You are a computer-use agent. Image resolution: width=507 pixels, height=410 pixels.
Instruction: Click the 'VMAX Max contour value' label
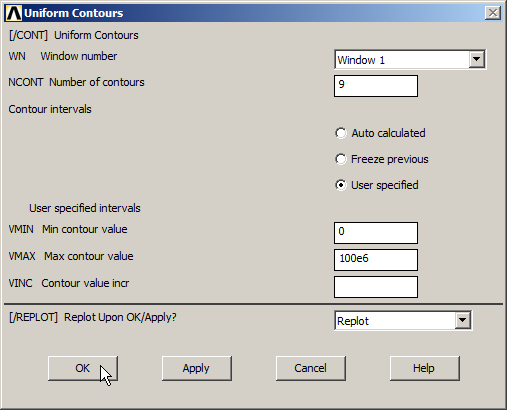pos(71,256)
